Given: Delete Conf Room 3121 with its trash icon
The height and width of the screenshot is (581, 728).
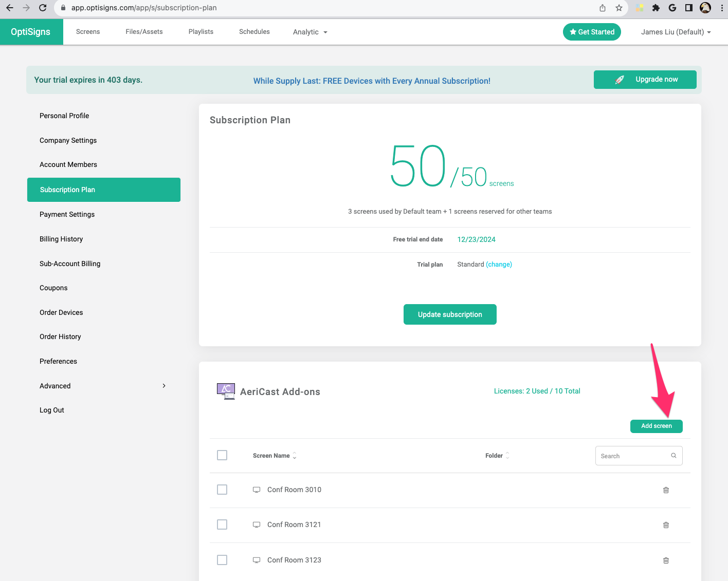Looking at the screenshot, I should click(x=666, y=525).
